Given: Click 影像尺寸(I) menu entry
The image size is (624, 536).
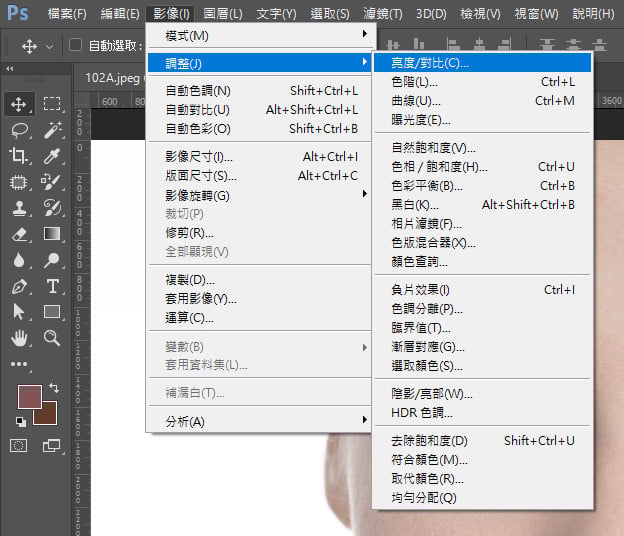Looking at the screenshot, I should (199, 157).
